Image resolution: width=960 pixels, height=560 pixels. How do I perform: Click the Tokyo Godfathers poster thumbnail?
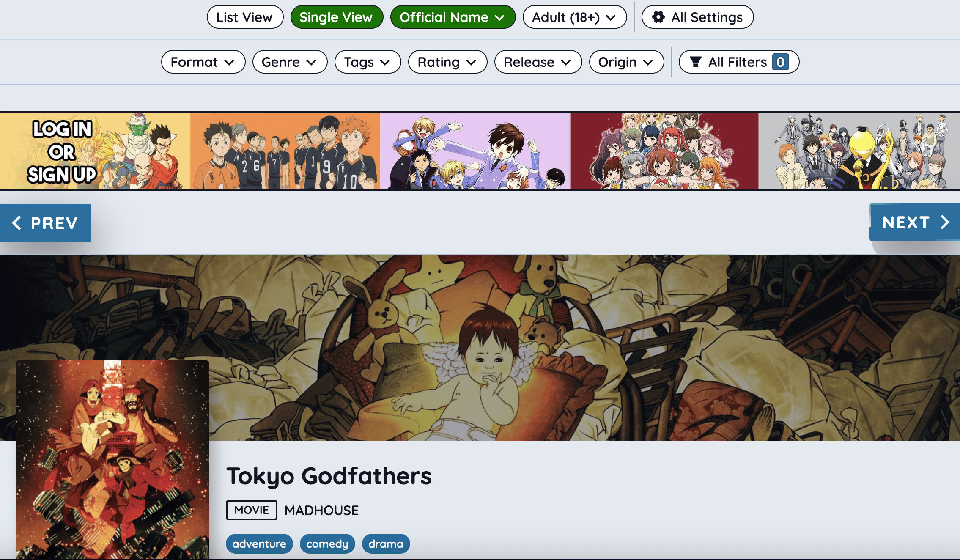coord(112,460)
